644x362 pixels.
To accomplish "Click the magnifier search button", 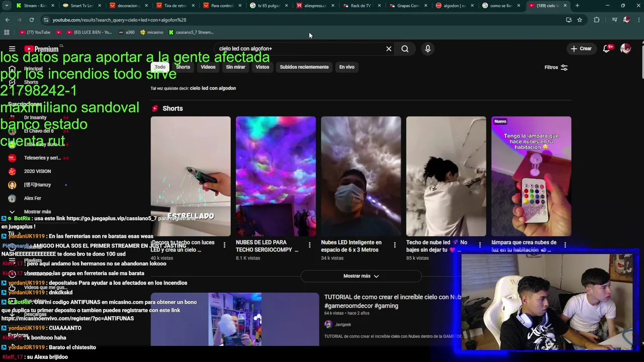I will [405, 49].
